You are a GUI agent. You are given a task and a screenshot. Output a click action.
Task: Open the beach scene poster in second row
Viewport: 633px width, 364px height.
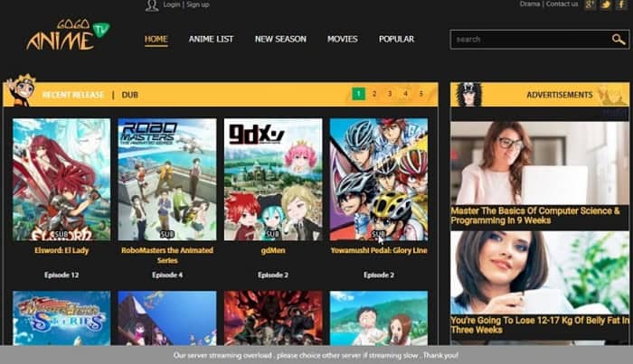(379, 318)
